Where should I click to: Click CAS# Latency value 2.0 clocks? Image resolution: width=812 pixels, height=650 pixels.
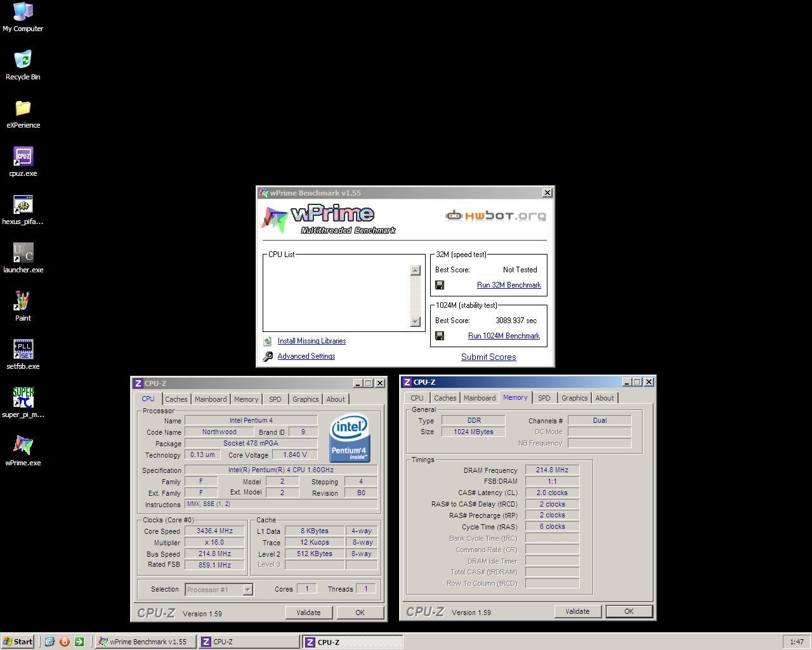pos(552,493)
